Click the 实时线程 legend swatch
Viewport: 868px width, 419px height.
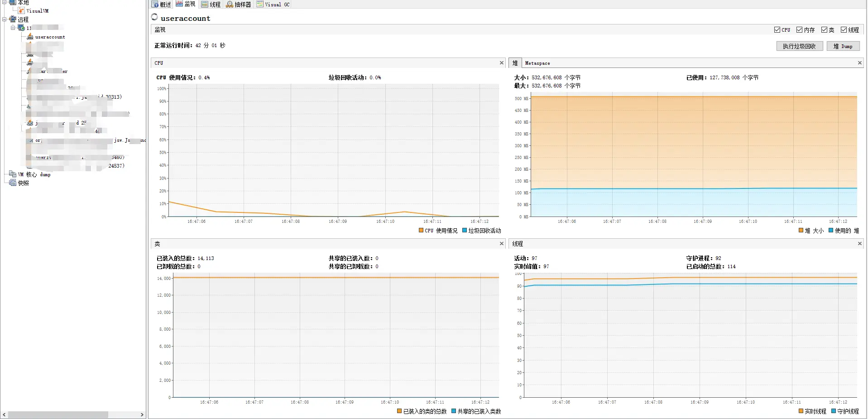[x=801, y=411]
